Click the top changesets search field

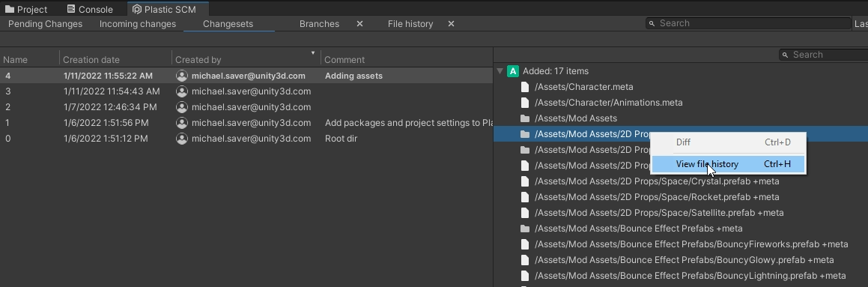(748, 23)
